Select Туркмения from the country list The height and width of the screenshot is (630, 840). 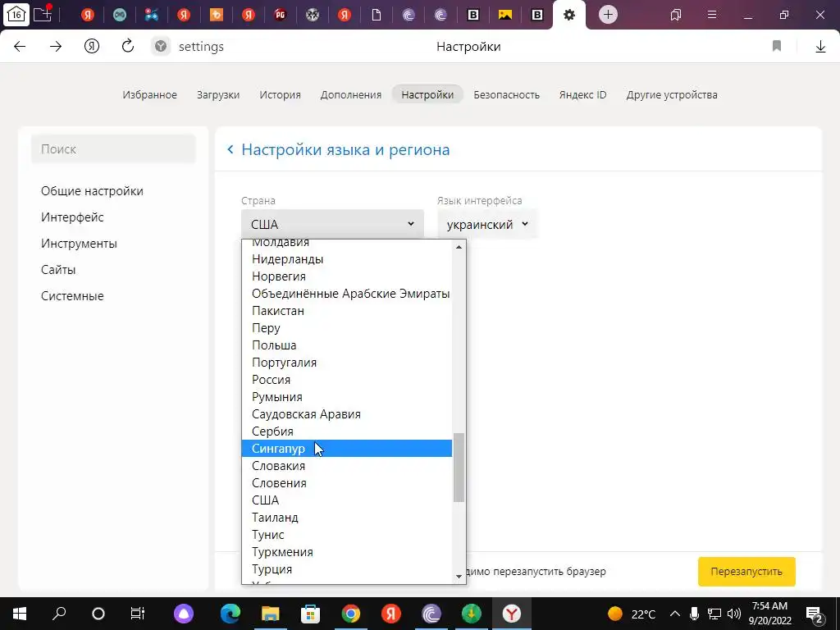click(347, 552)
